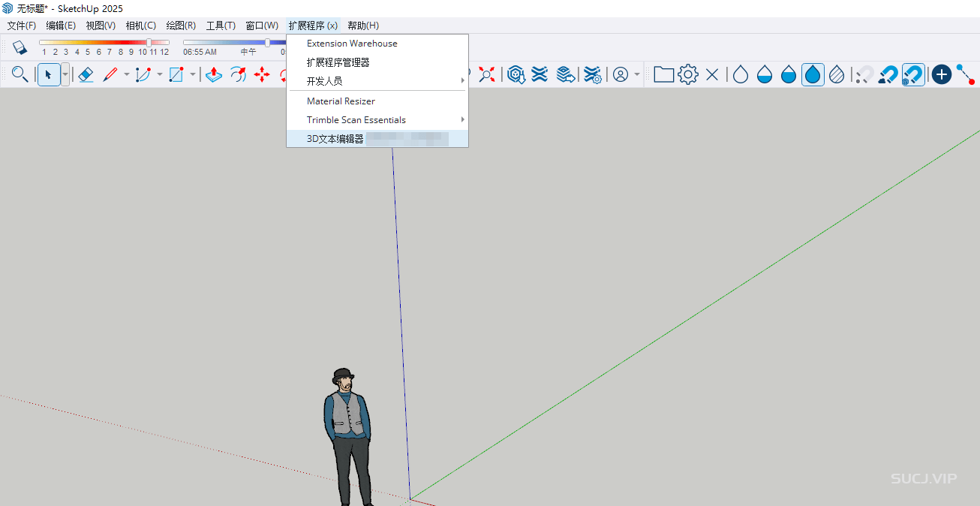Open the 相机(C) menu

tap(141, 26)
